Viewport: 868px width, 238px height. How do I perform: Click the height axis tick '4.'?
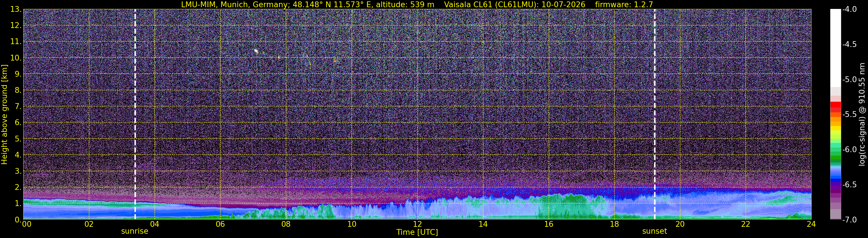tap(18, 155)
